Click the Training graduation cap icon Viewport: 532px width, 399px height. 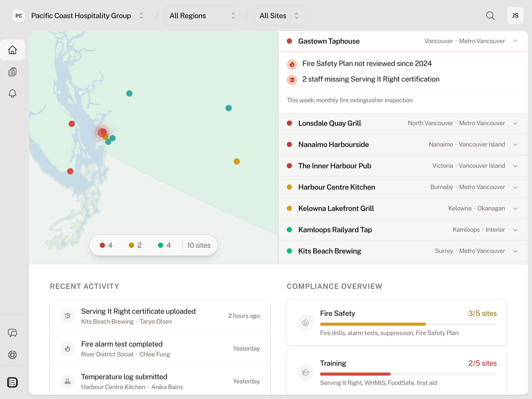tap(305, 373)
